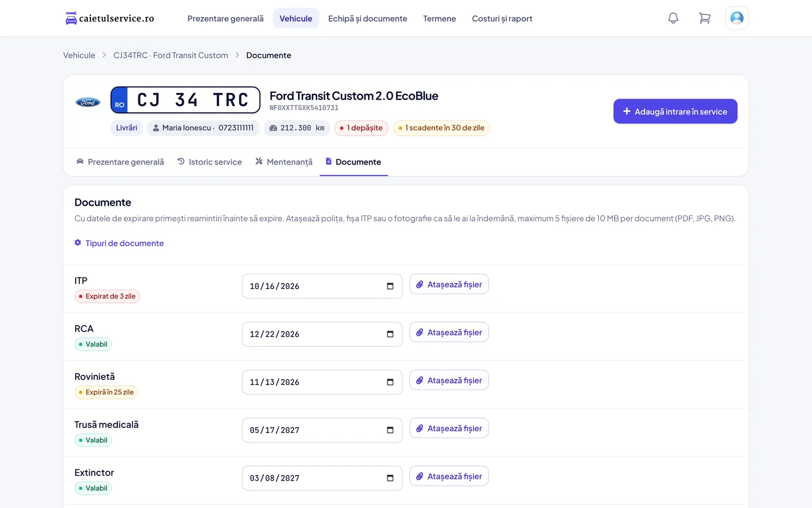Edit the Rovinietă expiry date 11/13/2026
Image resolution: width=812 pixels, height=508 pixels.
[322, 382]
